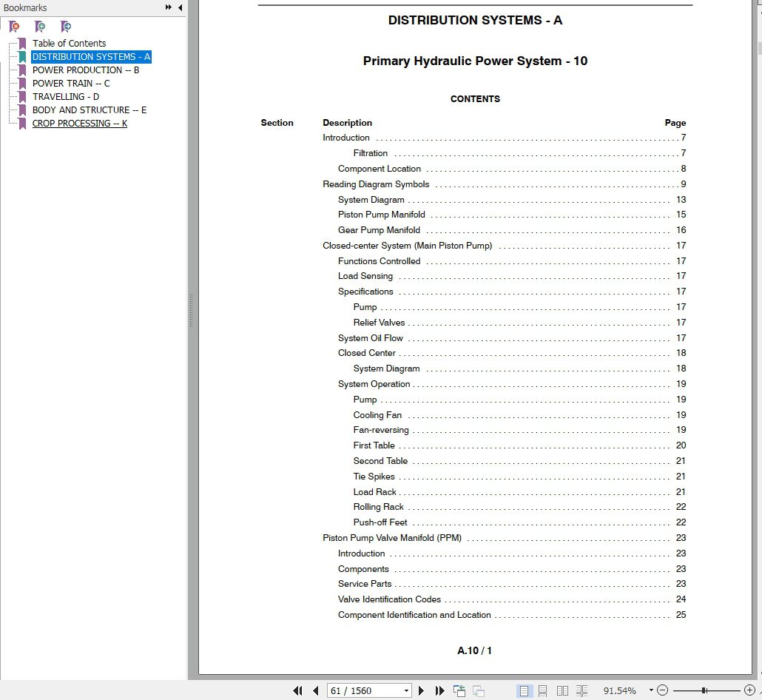Switch to continuous page layout
762x700 pixels.
click(x=543, y=691)
